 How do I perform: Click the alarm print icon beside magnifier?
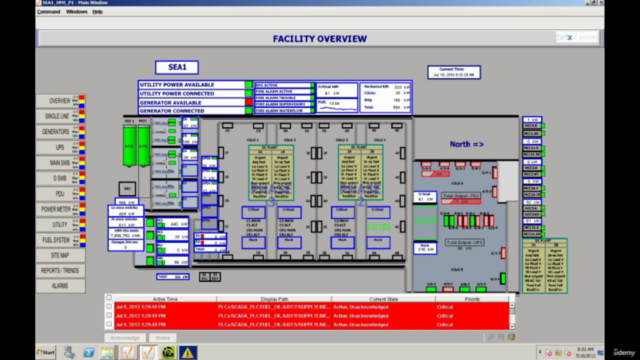pos(501,337)
